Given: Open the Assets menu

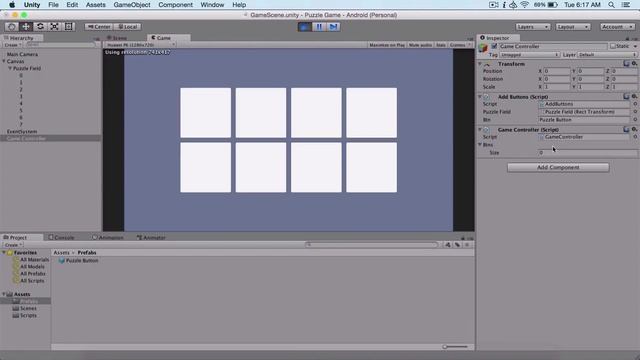Looking at the screenshot, I should [96, 5].
